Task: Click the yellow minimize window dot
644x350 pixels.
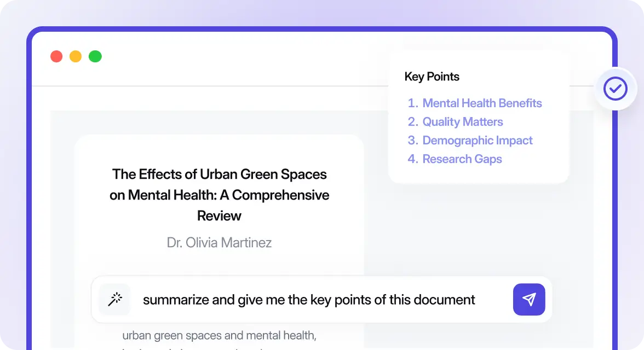Action: coord(76,56)
